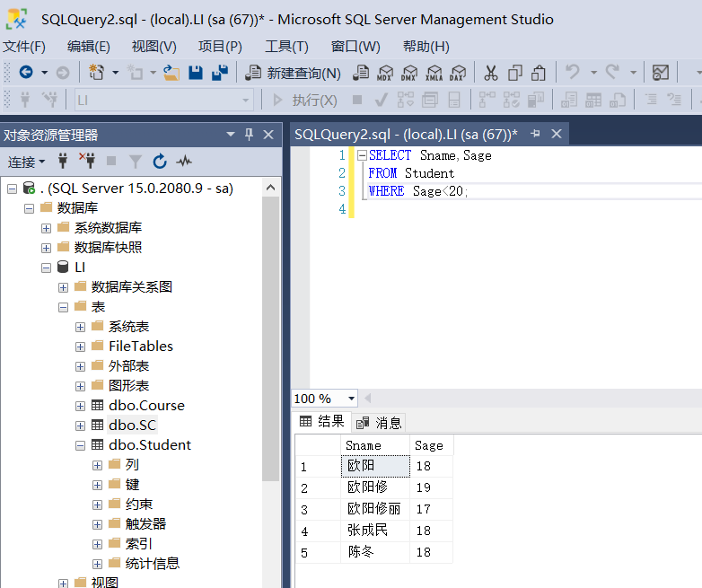Click the Parse checkmark icon

tap(381, 100)
